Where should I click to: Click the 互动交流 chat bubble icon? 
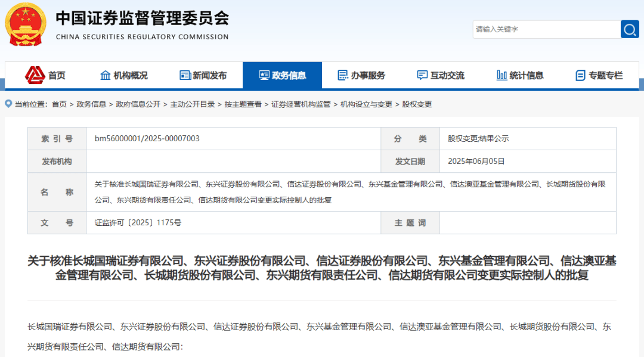click(x=422, y=75)
